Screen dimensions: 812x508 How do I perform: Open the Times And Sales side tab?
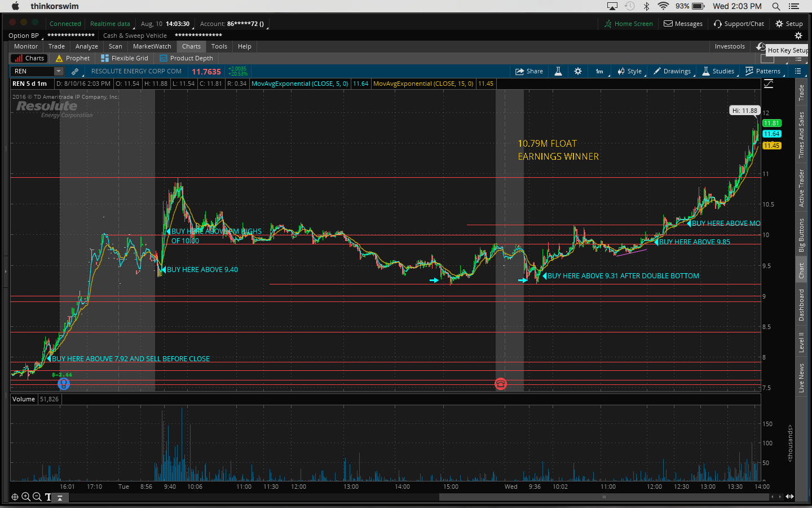coord(801,135)
